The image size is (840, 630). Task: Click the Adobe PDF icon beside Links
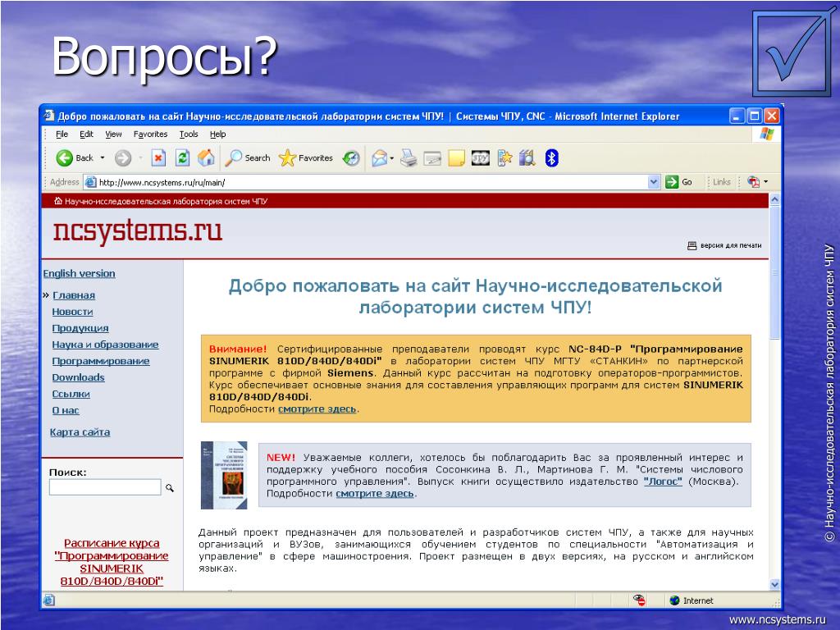[753, 182]
